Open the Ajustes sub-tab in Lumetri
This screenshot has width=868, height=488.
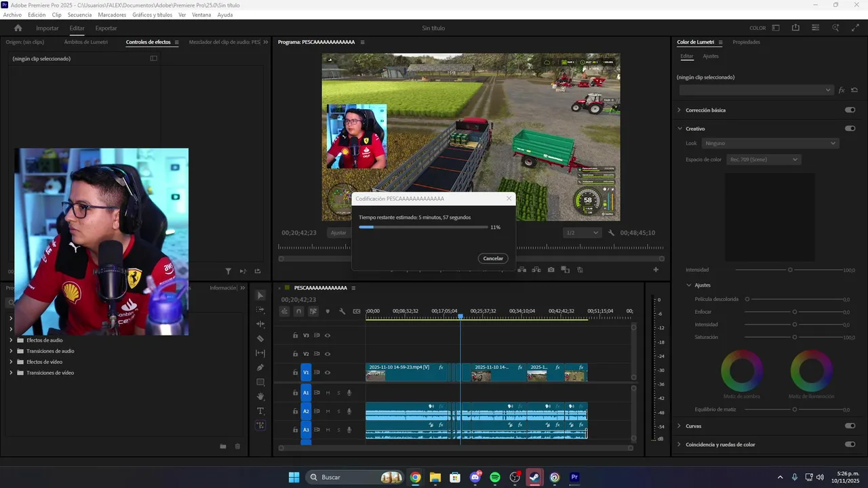711,56
